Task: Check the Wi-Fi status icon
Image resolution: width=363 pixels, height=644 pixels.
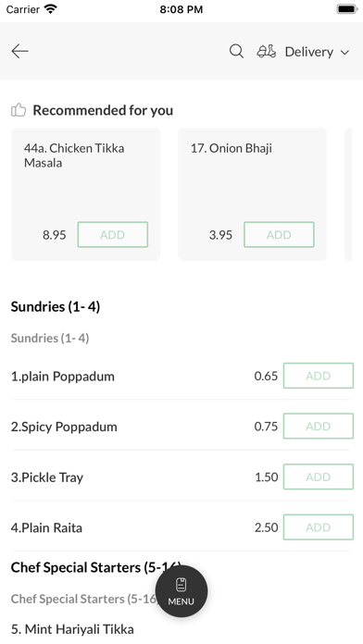Action: click(51, 9)
